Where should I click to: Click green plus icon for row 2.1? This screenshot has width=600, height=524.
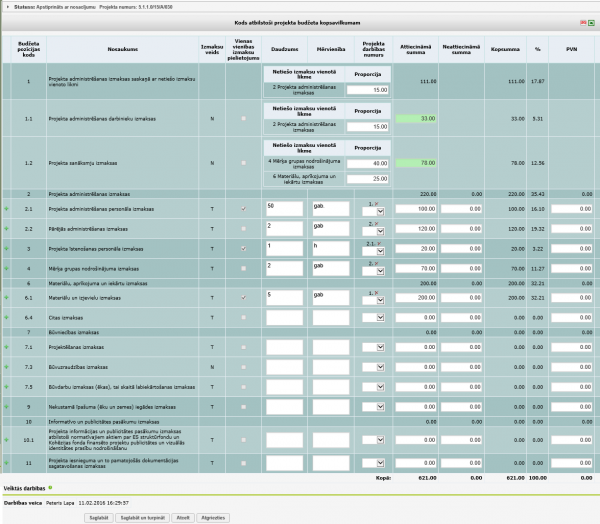pyautogui.click(x=7, y=209)
